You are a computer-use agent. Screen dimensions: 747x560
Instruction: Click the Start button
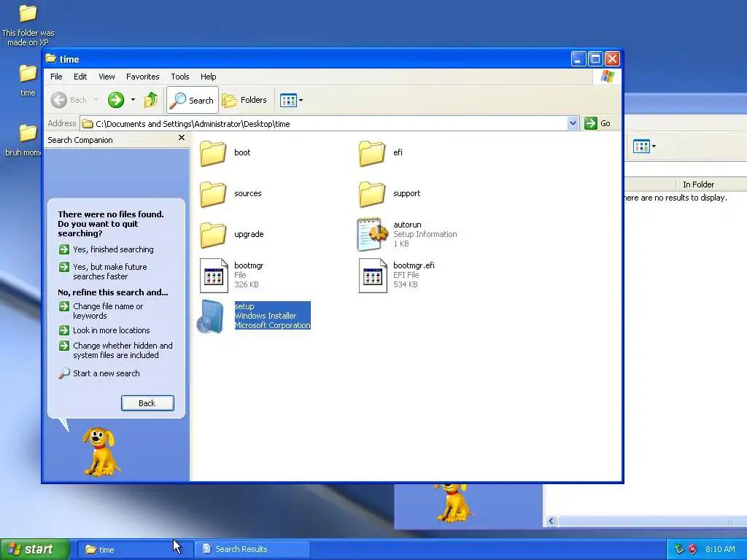[x=35, y=550]
